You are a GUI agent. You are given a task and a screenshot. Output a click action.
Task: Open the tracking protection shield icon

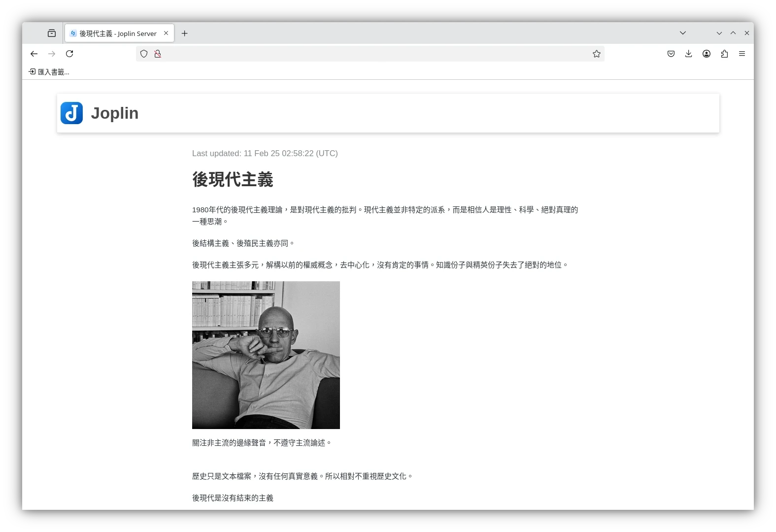[x=144, y=54]
